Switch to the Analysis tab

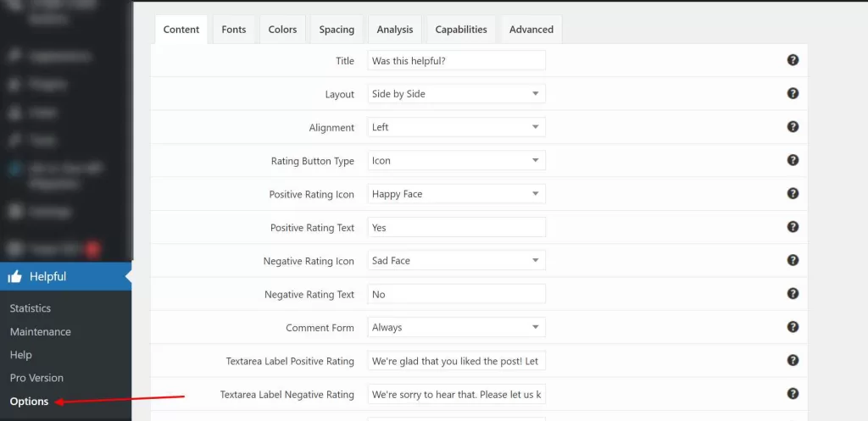[x=395, y=30]
